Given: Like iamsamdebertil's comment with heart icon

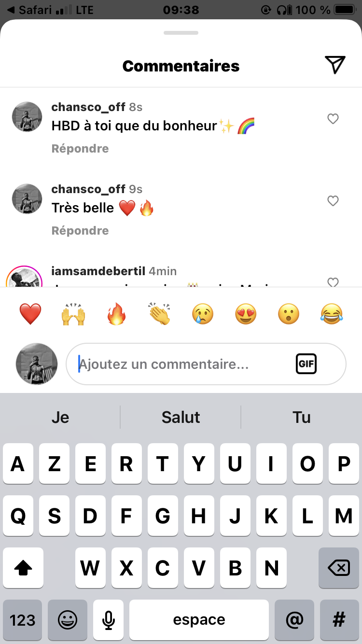Looking at the screenshot, I should pyautogui.click(x=333, y=282).
